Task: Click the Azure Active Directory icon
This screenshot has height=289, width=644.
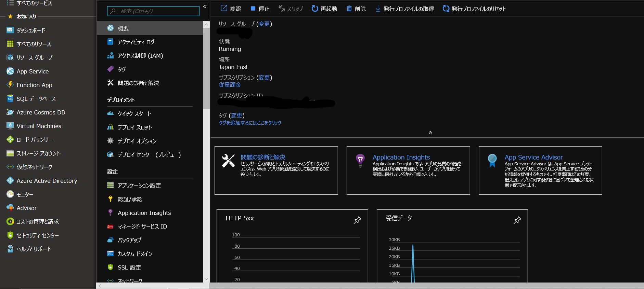Action: point(10,180)
